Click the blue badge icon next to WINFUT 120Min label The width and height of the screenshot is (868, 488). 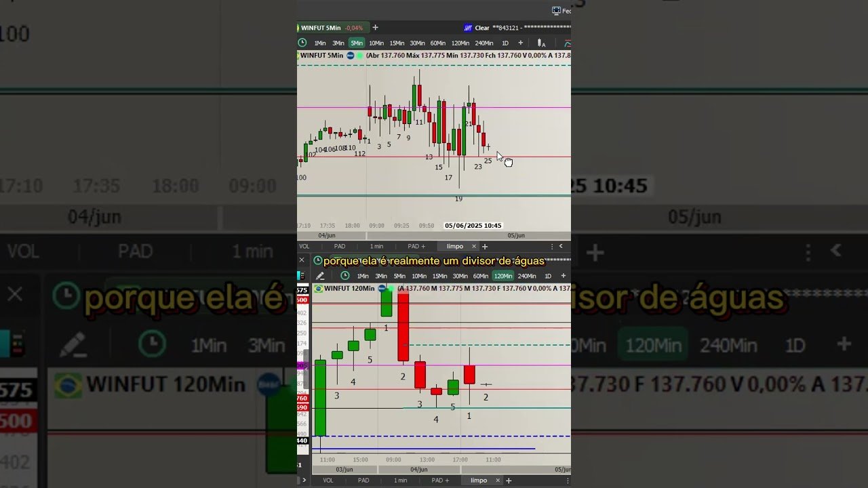point(382,288)
